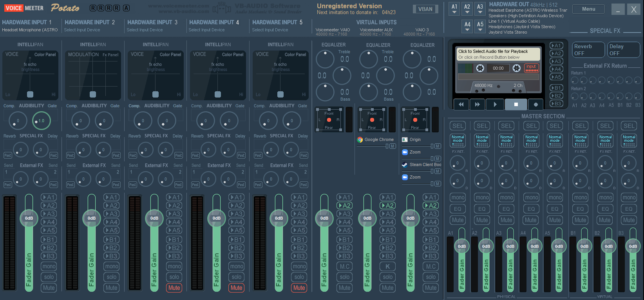Click to select audio file for playback
644x300 pixels.
498,54
